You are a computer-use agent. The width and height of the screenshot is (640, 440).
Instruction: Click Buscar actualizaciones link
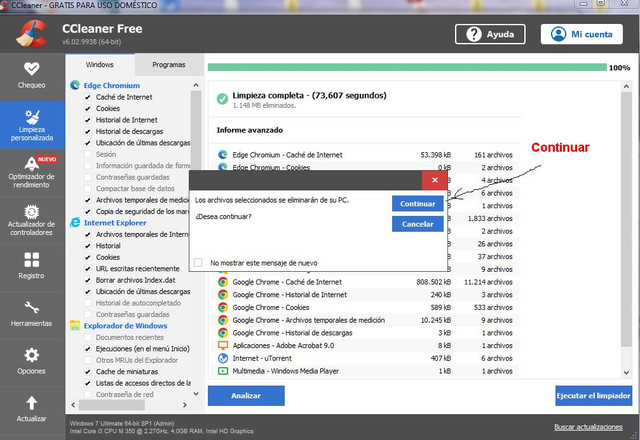click(588, 427)
